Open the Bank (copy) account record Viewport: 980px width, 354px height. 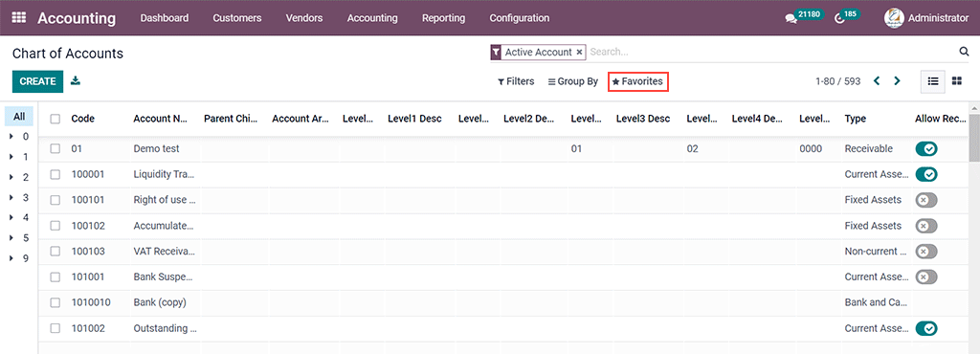click(x=160, y=302)
